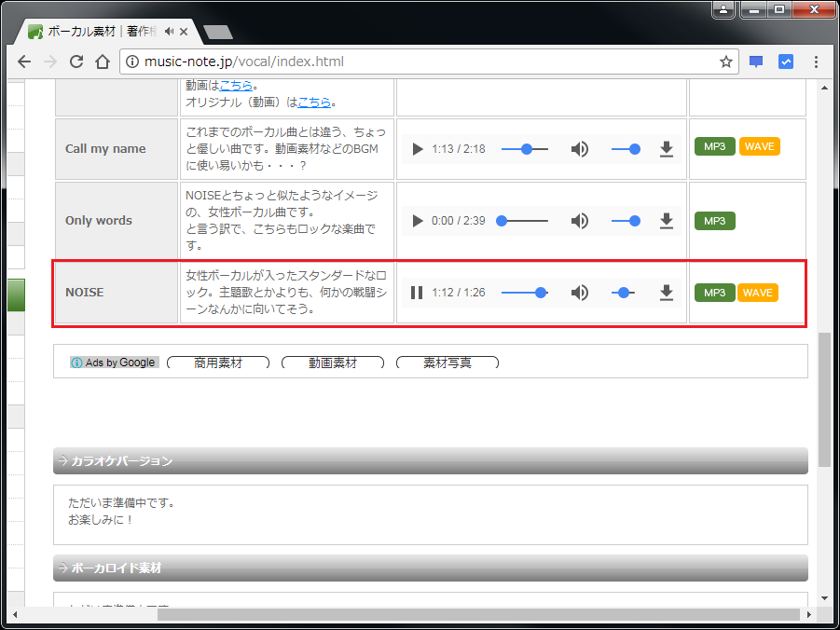The height and width of the screenshot is (630, 840).
Task: Download Only words via player arrow icon
Action: click(666, 221)
